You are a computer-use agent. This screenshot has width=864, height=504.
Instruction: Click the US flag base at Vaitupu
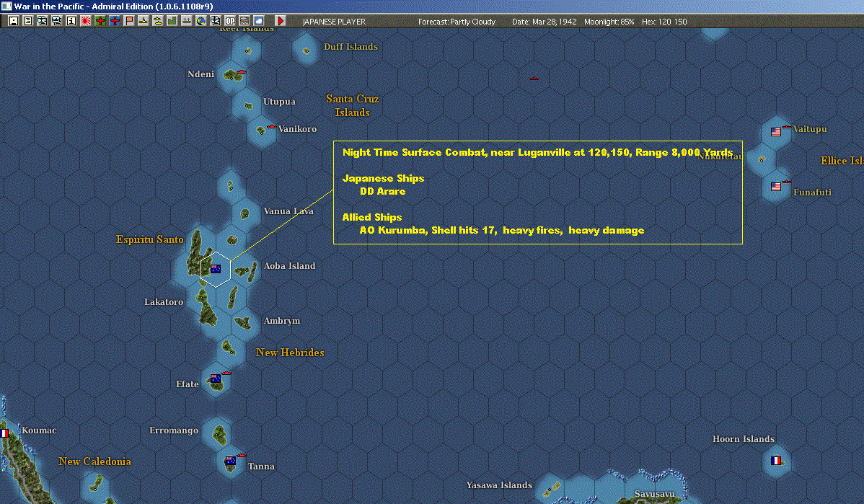776,132
